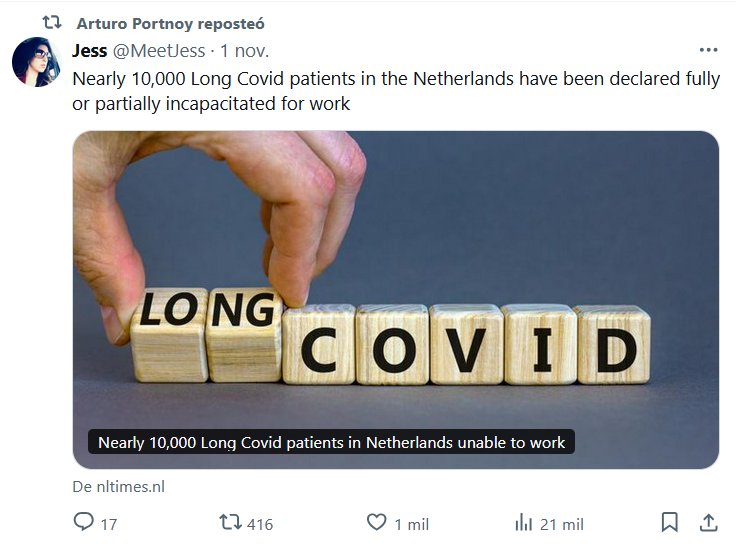Click the reply speech bubble icon
The width and height of the screenshot is (736, 550).
(84, 522)
